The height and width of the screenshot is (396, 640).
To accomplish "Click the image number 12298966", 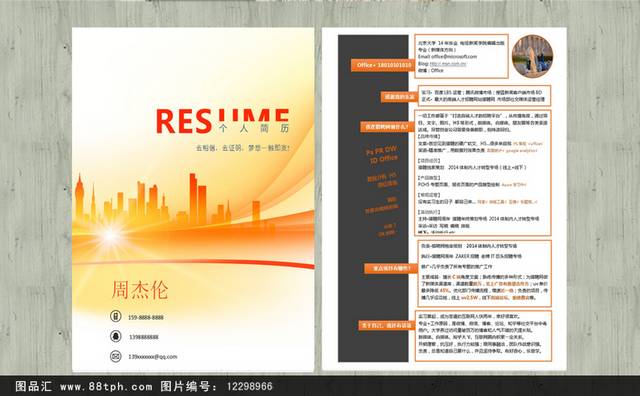I will 249,386.
